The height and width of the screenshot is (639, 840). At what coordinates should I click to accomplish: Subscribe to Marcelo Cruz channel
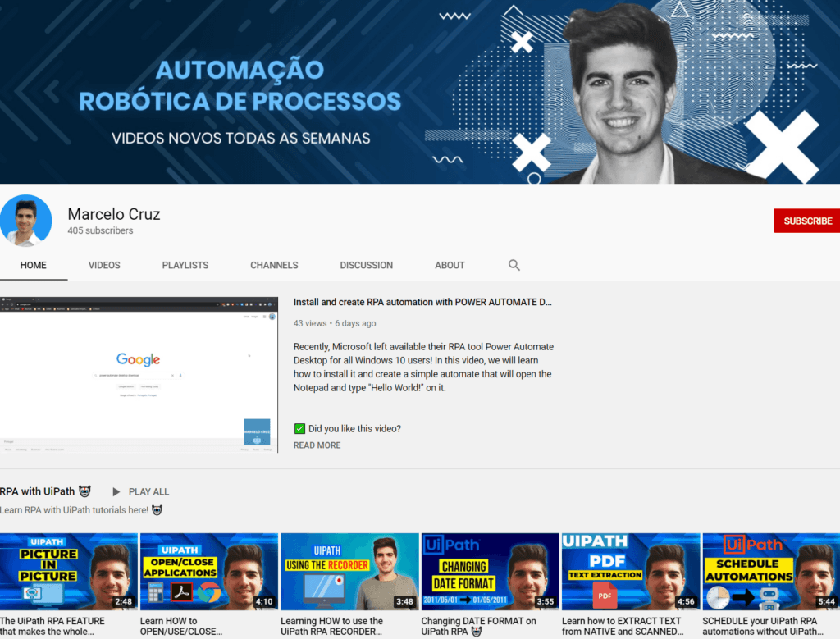[x=807, y=221]
